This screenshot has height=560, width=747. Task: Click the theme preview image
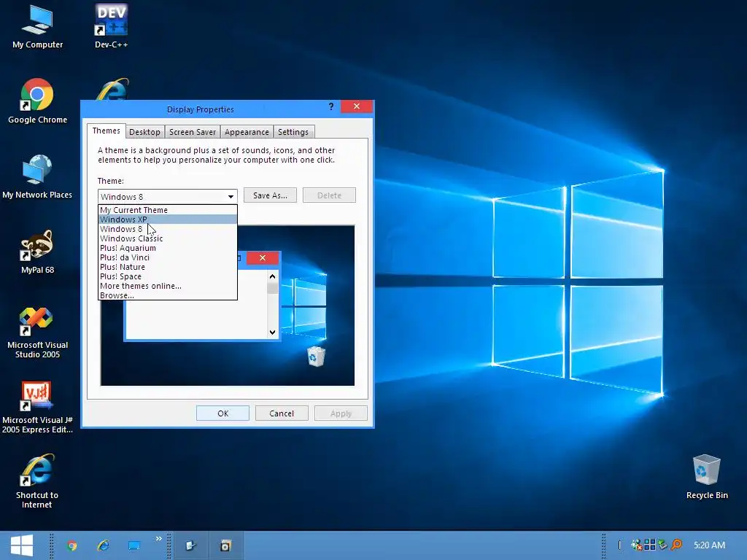tap(228, 306)
